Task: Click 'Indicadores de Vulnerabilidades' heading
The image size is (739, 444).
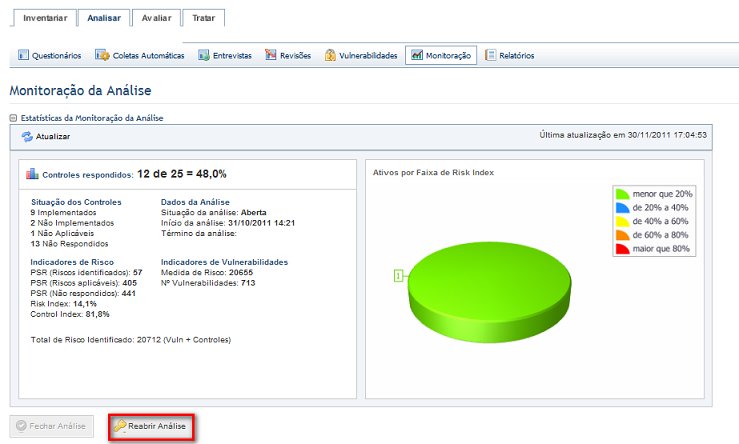Action: tap(224, 262)
